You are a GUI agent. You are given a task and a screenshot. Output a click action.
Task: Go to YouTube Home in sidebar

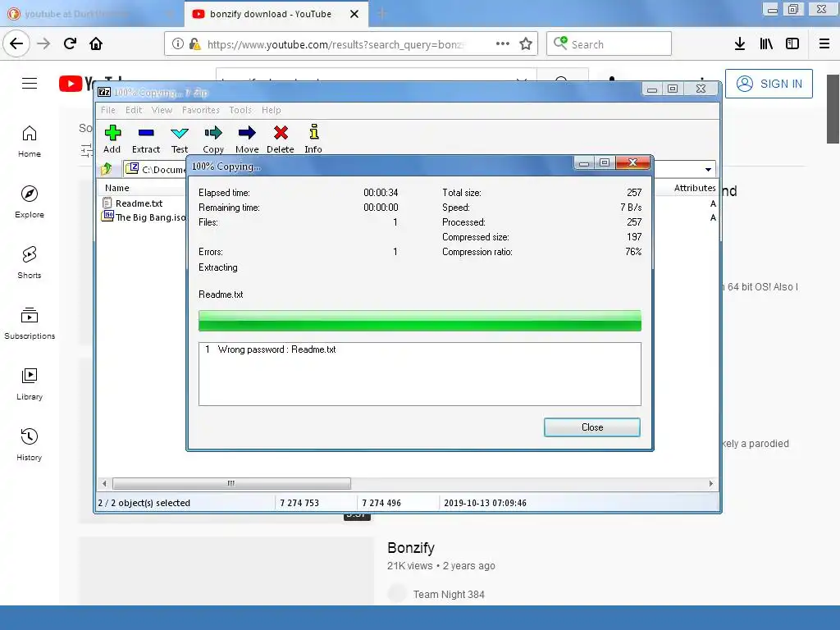click(x=30, y=141)
